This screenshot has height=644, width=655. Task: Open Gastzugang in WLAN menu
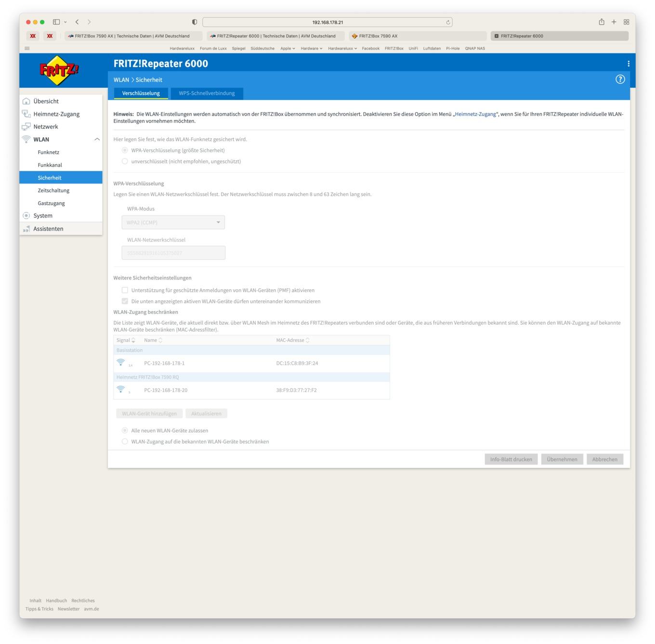51,203
